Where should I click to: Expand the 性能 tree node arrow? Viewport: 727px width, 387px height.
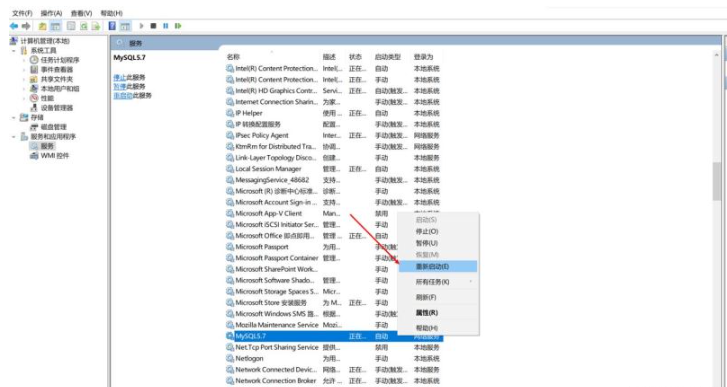[24, 98]
